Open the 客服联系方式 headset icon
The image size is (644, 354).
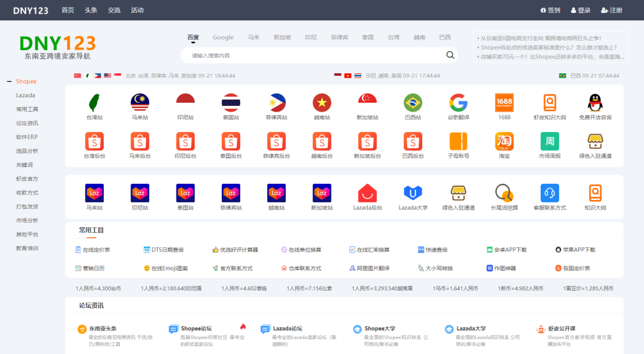pyautogui.click(x=550, y=193)
